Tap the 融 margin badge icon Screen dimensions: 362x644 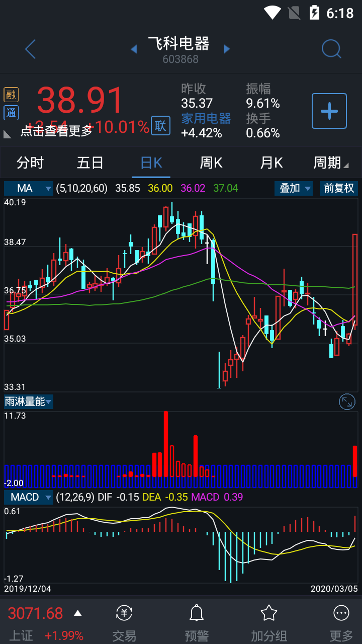11,95
